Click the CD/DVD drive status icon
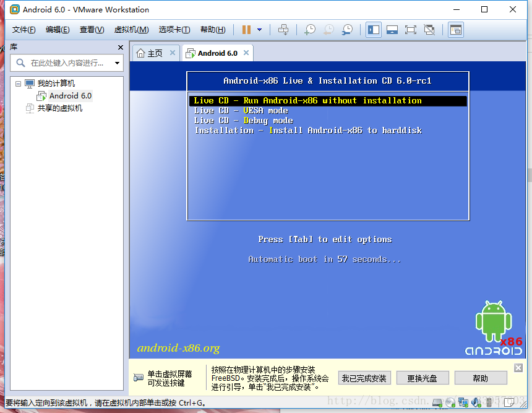Viewport: 532px width, 413px height. (450, 403)
